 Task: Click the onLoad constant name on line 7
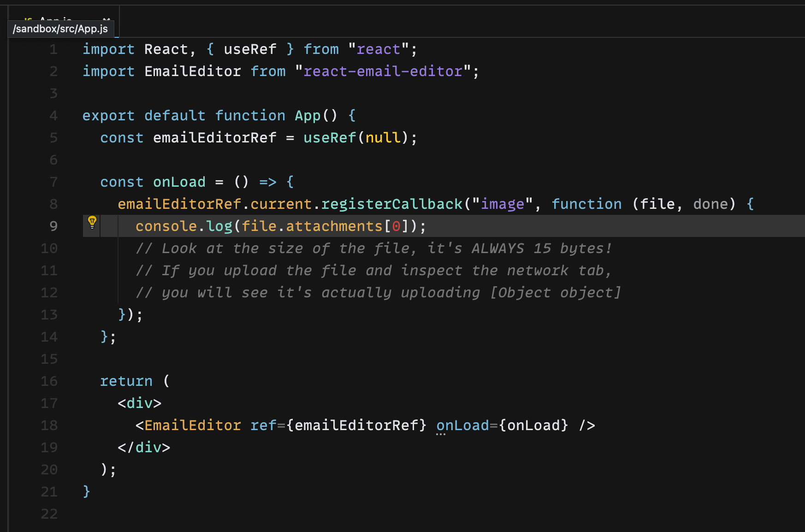click(x=179, y=182)
